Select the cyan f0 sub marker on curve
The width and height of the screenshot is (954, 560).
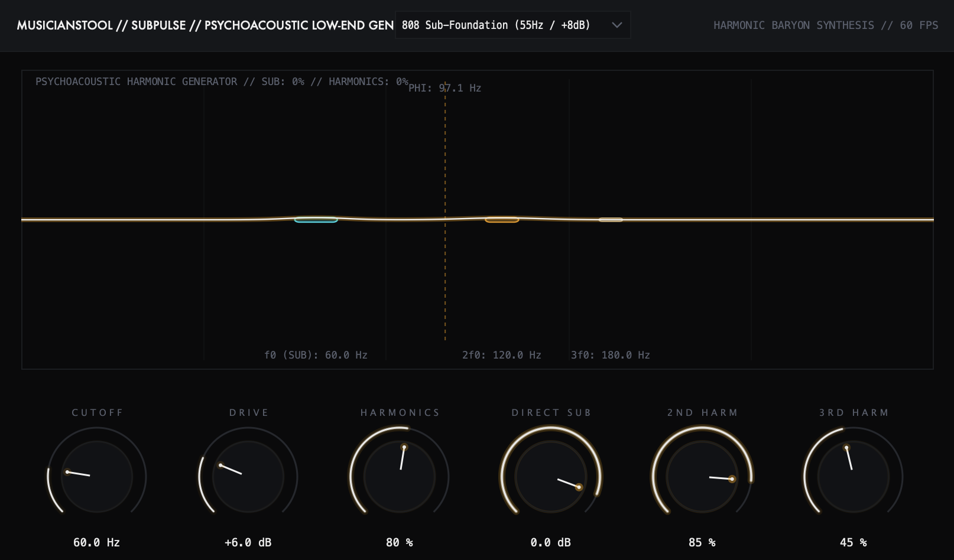coord(316,220)
